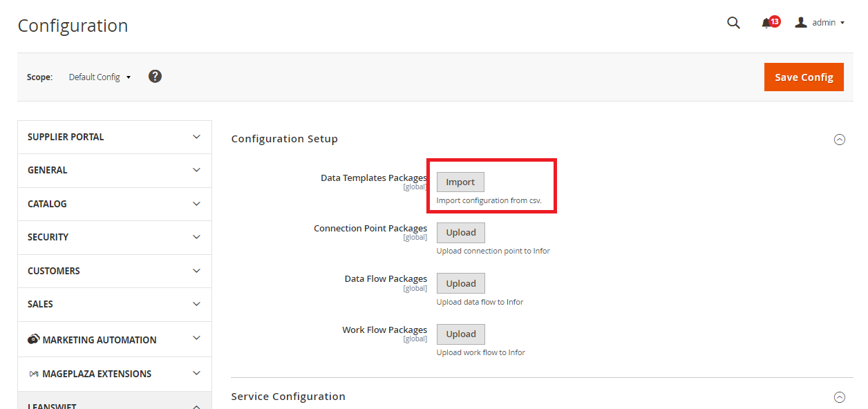The height and width of the screenshot is (409, 868).
Task: Open the Customers settings tab
Action: [114, 271]
